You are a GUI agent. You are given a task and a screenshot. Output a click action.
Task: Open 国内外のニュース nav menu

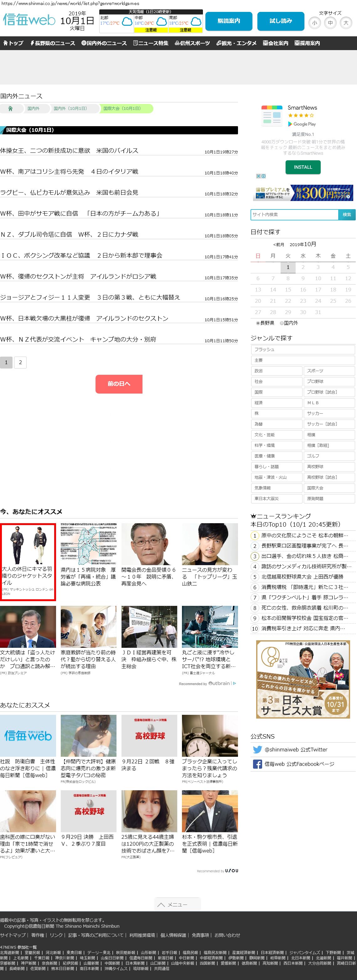pos(104,44)
